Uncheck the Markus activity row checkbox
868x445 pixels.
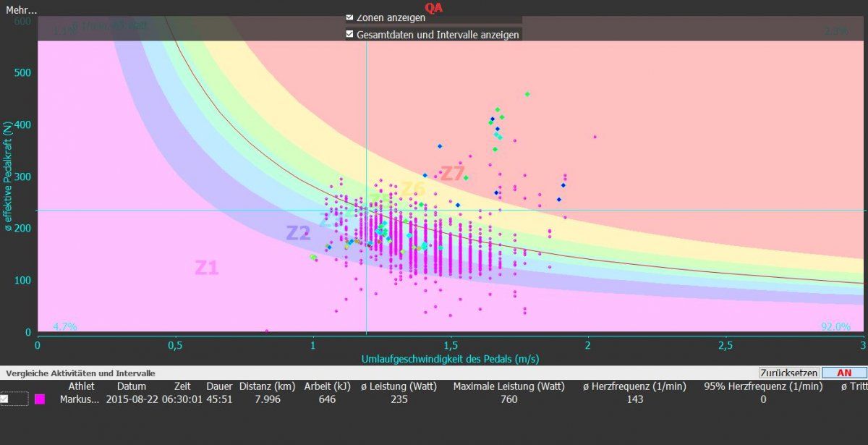tap(6, 399)
